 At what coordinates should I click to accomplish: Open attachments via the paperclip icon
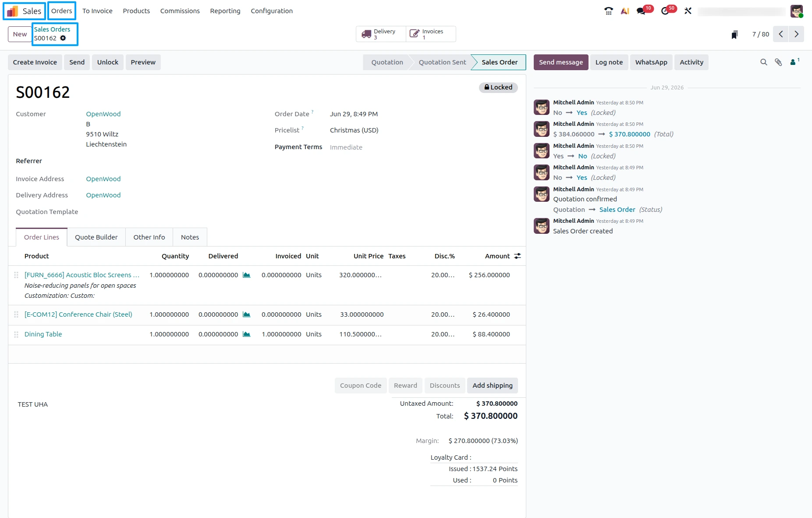click(778, 62)
